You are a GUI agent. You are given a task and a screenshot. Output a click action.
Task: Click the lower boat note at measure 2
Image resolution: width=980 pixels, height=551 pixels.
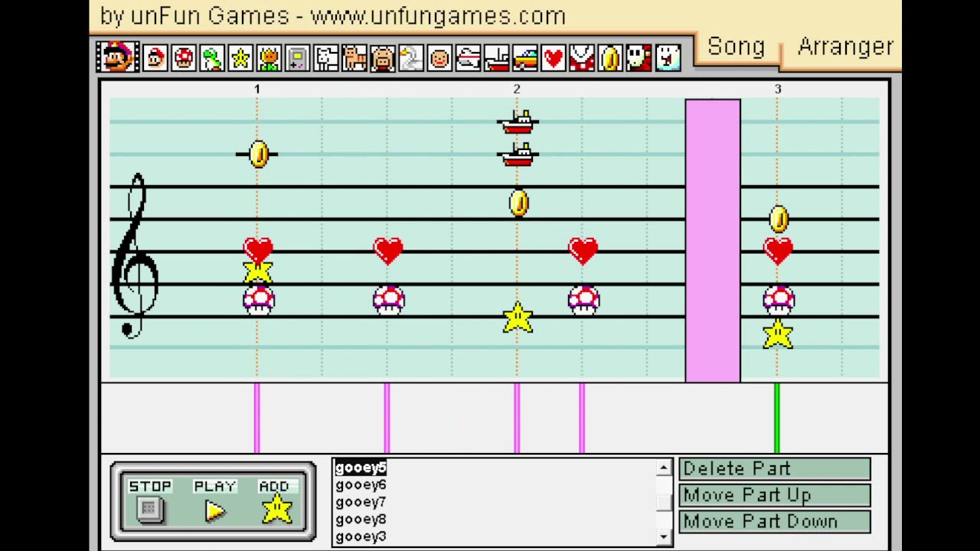[518, 155]
